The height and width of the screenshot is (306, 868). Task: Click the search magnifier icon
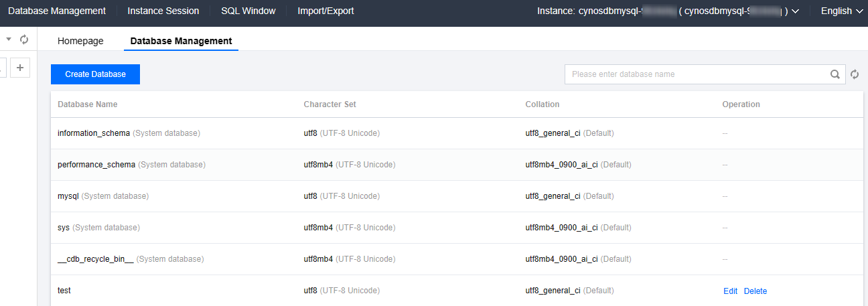pos(835,74)
